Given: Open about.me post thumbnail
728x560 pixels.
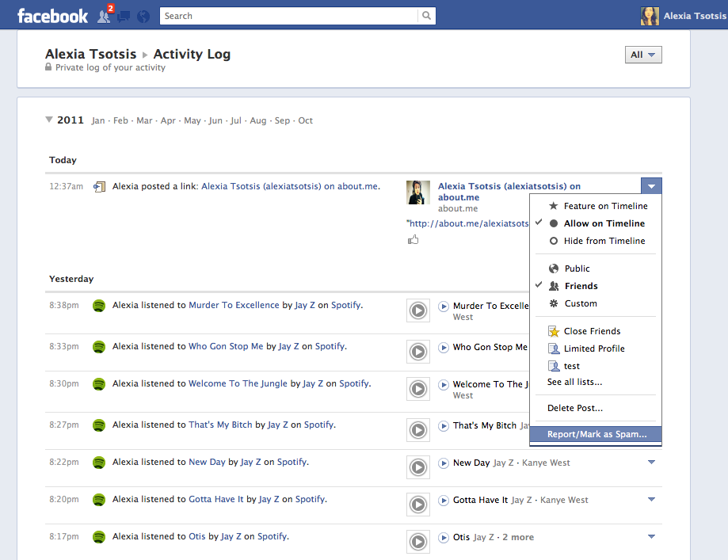Looking at the screenshot, I should [418, 192].
